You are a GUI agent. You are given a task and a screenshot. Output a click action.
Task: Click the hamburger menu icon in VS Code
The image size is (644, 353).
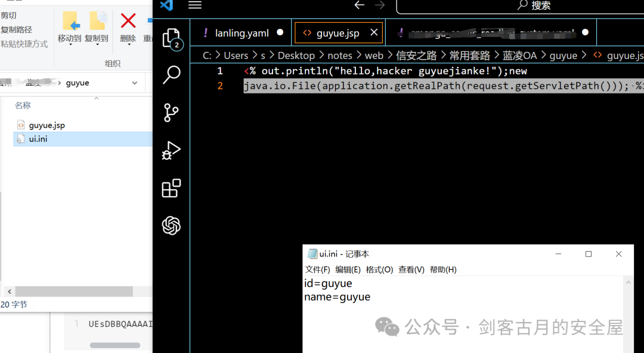[195, 5]
